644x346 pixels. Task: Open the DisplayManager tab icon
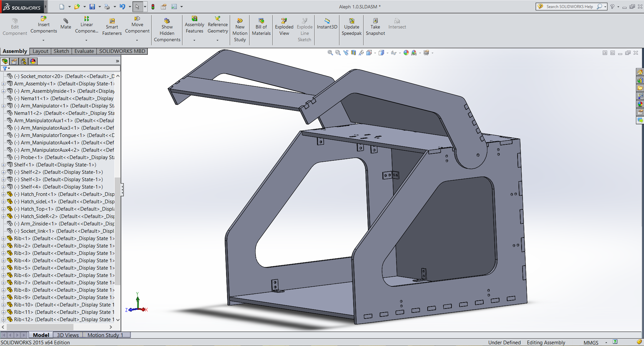(33, 61)
